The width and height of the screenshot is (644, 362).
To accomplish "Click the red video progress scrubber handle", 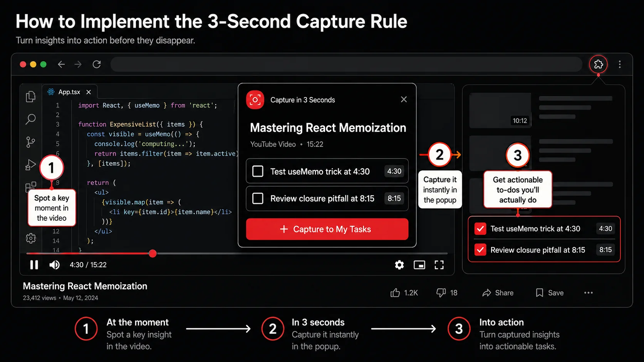I will [153, 253].
